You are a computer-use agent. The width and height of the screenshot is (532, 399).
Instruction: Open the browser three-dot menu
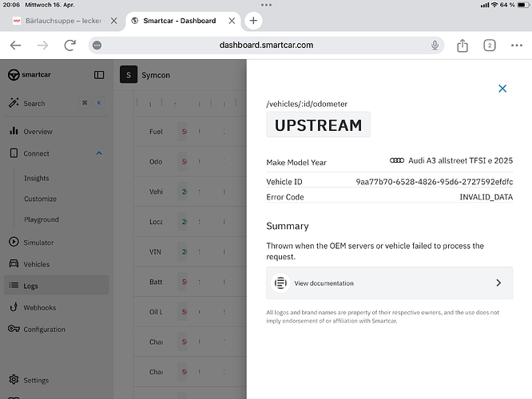click(516, 45)
